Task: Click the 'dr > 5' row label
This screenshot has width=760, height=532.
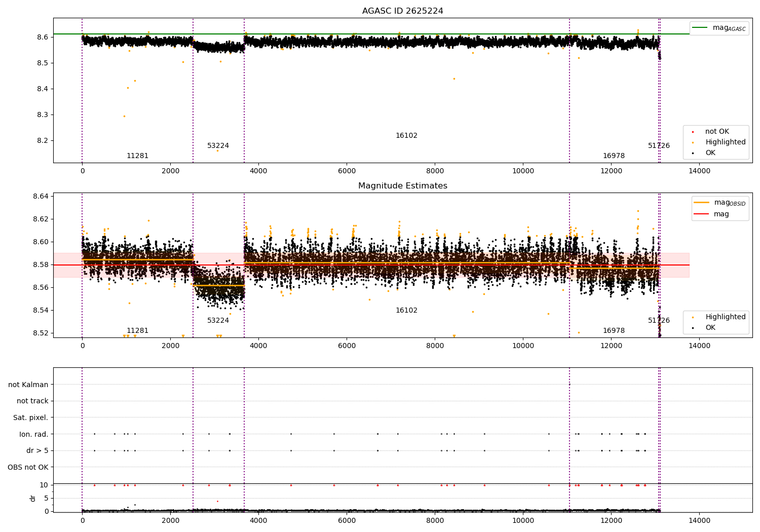Action: [37, 450]
